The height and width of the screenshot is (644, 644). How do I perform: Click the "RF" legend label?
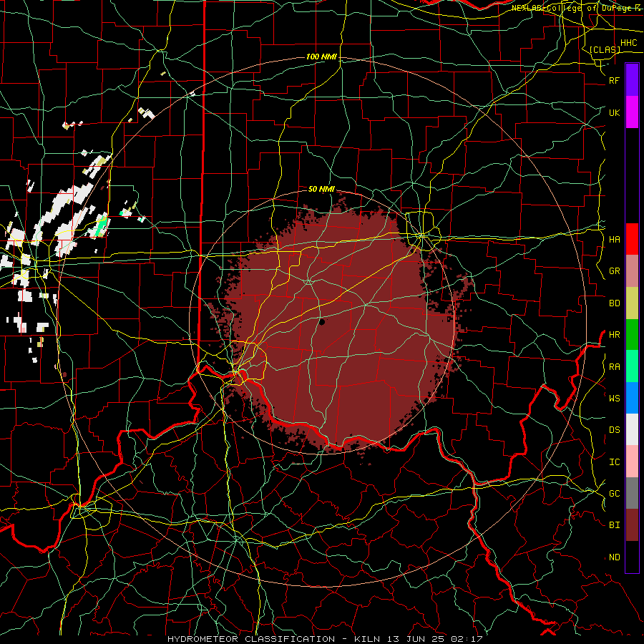614,80
